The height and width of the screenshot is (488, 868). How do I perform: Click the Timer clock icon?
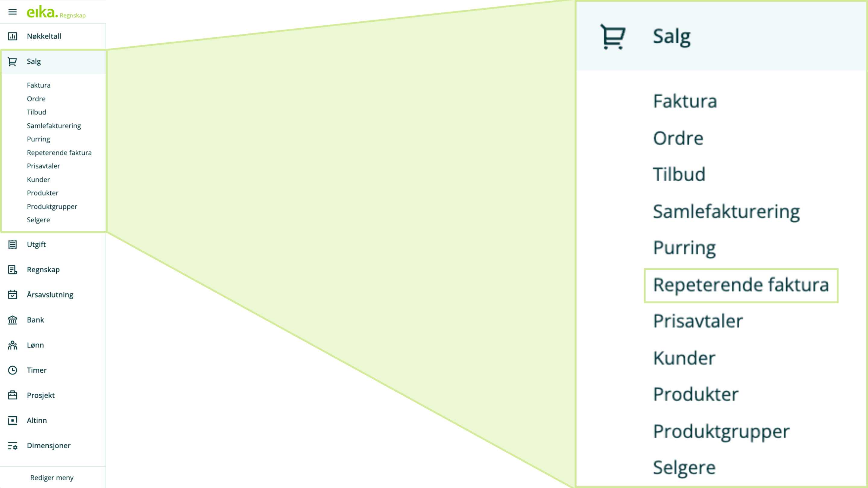pyautogui.click(x=12, y=370)
